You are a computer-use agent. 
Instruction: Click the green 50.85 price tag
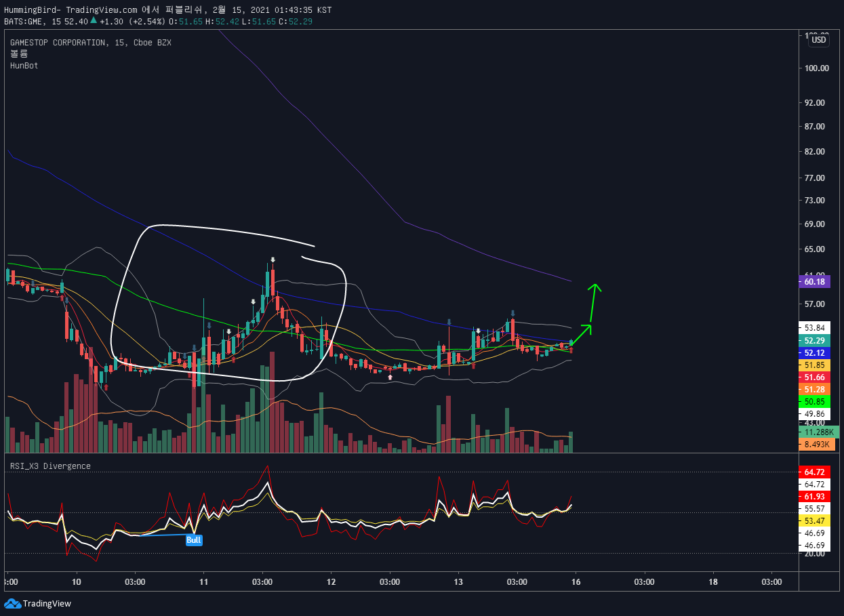815,401
